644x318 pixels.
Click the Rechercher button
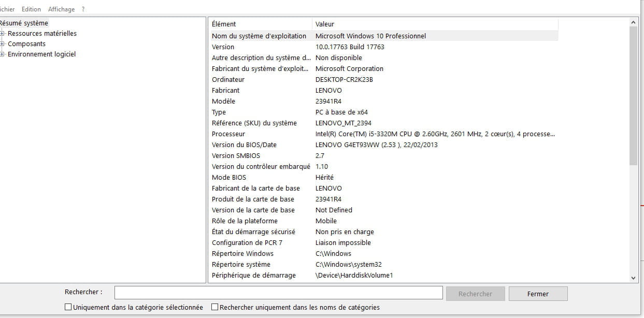pyautogui.click(x=475, y=294)
